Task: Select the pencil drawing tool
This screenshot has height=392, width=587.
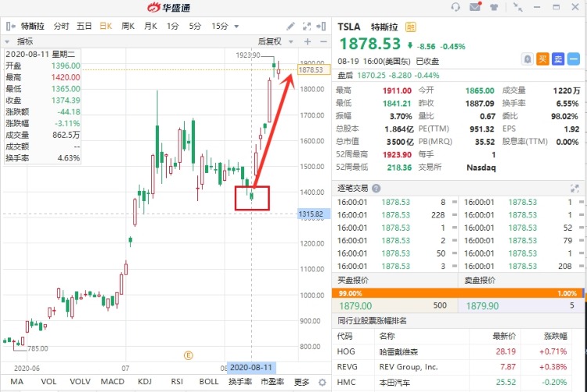Action: coord(290,26)
